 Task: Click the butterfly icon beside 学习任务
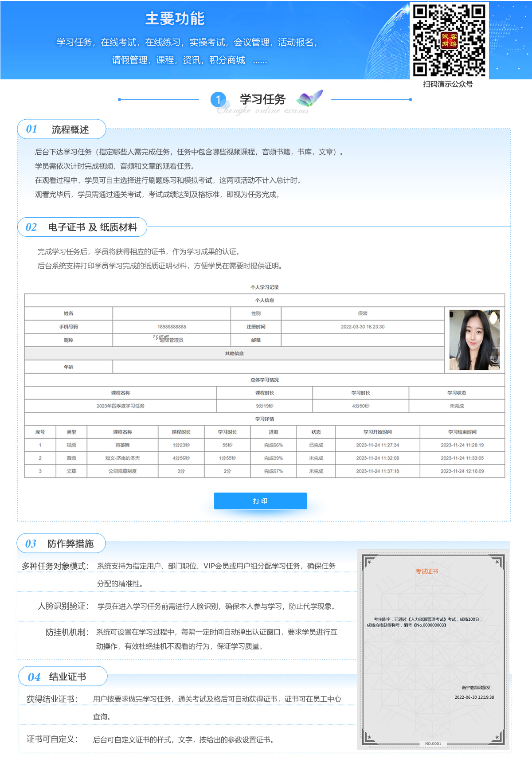(309, 98)
